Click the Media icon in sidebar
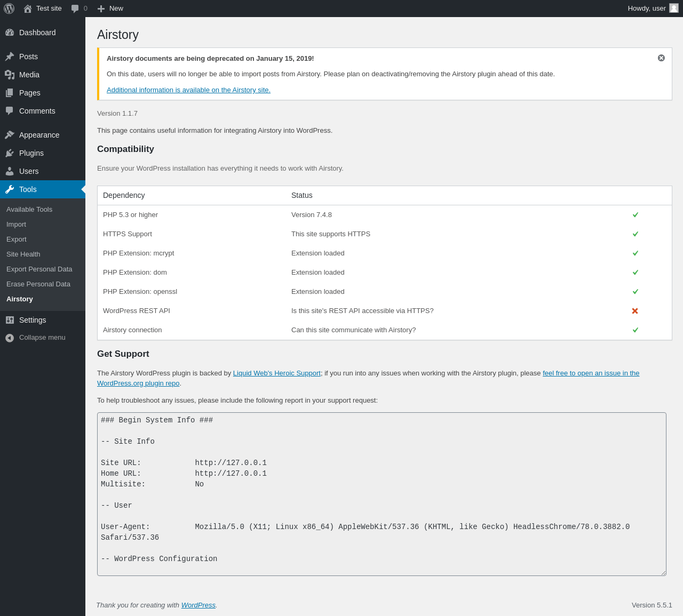 pos(10,75)
